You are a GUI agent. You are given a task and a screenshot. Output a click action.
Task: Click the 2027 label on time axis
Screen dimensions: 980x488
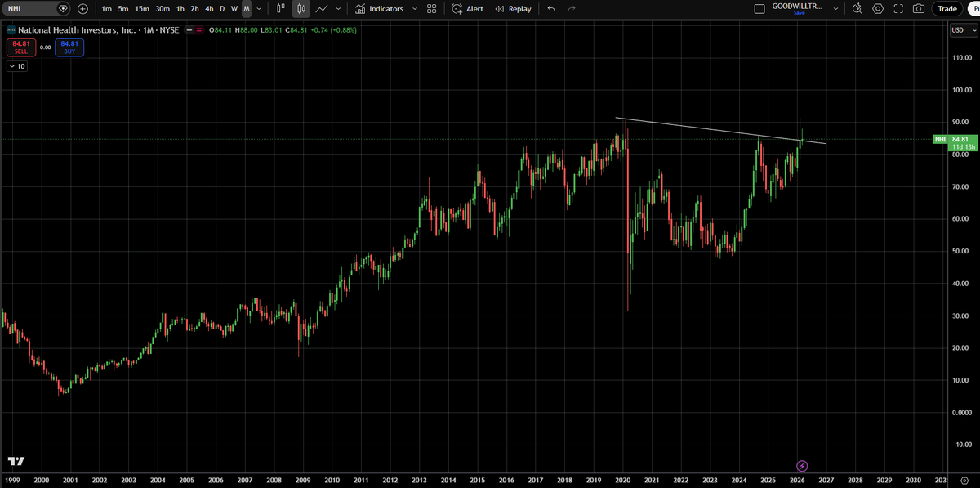tap(826, 481)
